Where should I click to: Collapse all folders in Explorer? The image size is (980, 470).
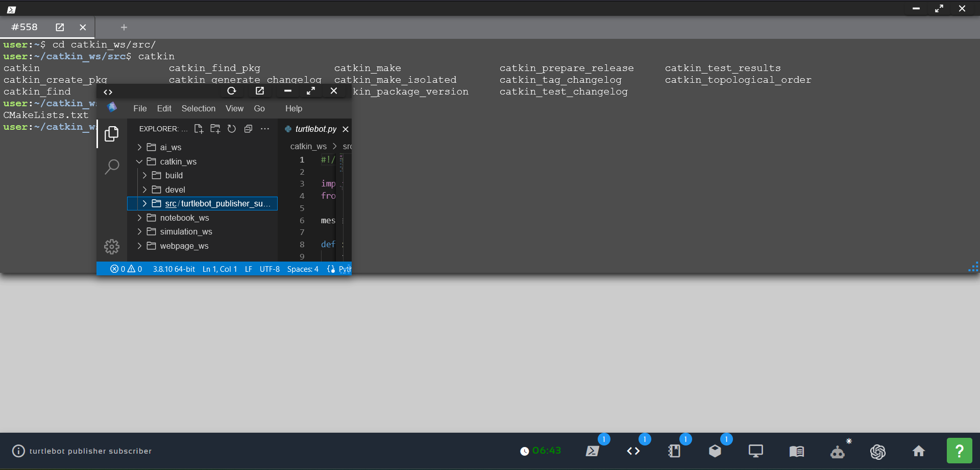point(248,129)
